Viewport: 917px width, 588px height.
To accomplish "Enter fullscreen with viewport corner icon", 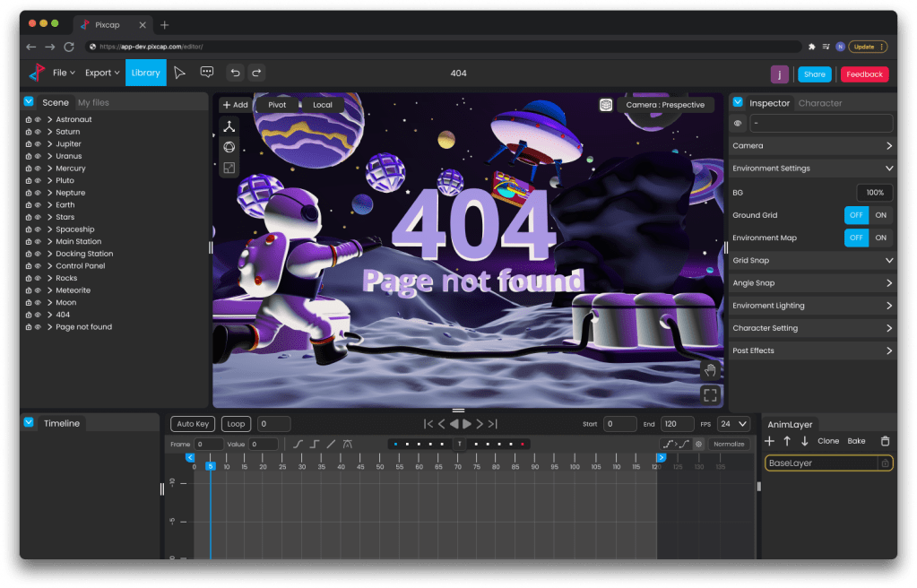I will point(710,394).
